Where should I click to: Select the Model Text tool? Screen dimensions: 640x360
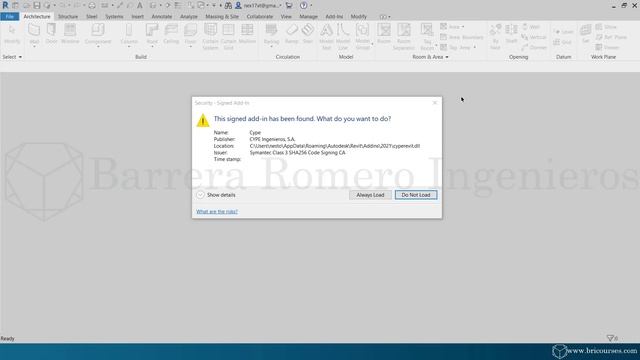click(x=326, y=37)
